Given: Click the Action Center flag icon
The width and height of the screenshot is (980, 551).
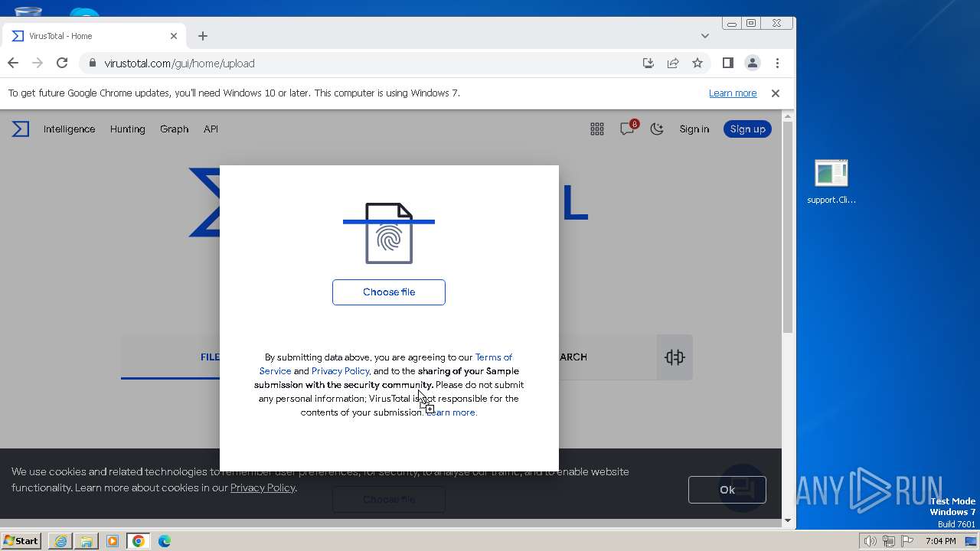Looking at the screenshot, I should point(908,541).
